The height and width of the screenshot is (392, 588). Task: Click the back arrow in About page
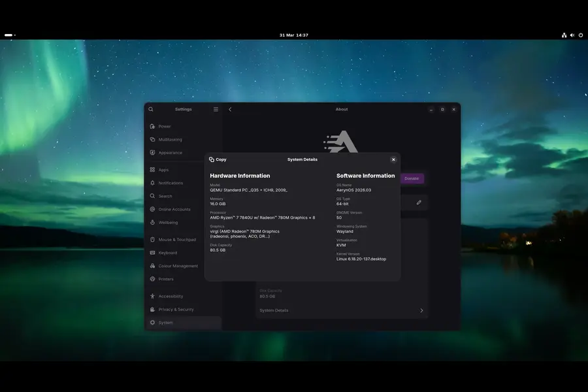click(x=229, y=109)
